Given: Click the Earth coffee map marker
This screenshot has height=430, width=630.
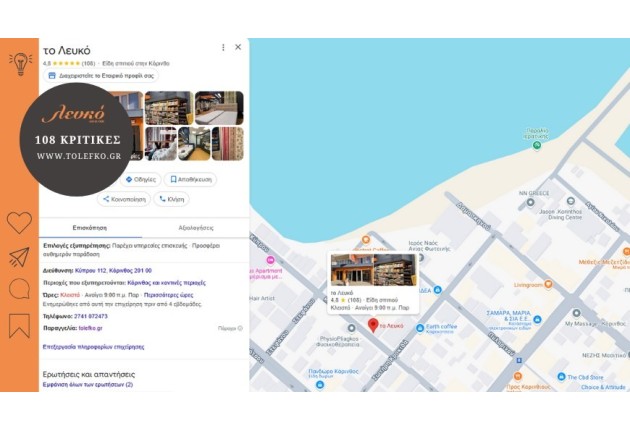Looking at the screenshot, I should pyautogui.click(x=420, y=328).
